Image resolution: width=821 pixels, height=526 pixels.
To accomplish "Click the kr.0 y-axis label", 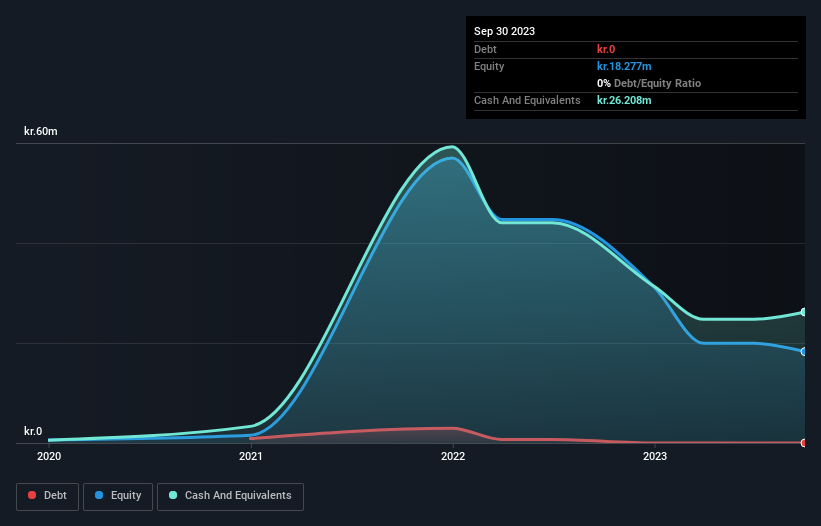I will [x=33, y=431].
